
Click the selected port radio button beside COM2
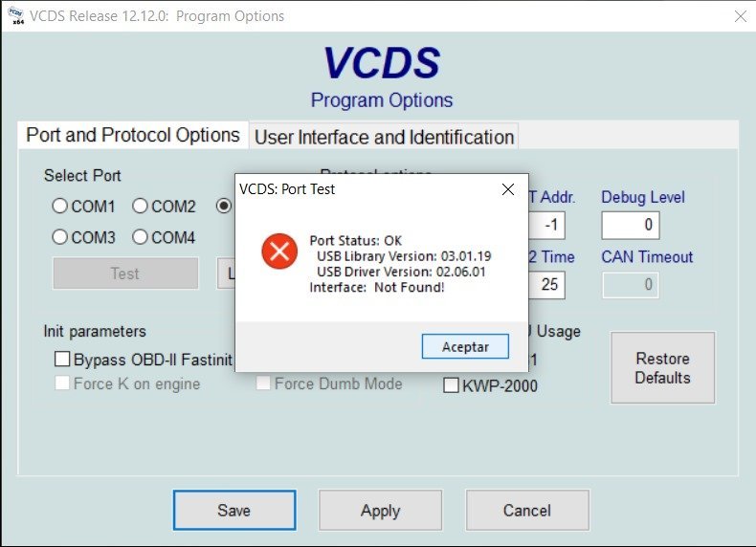(224, 207)
